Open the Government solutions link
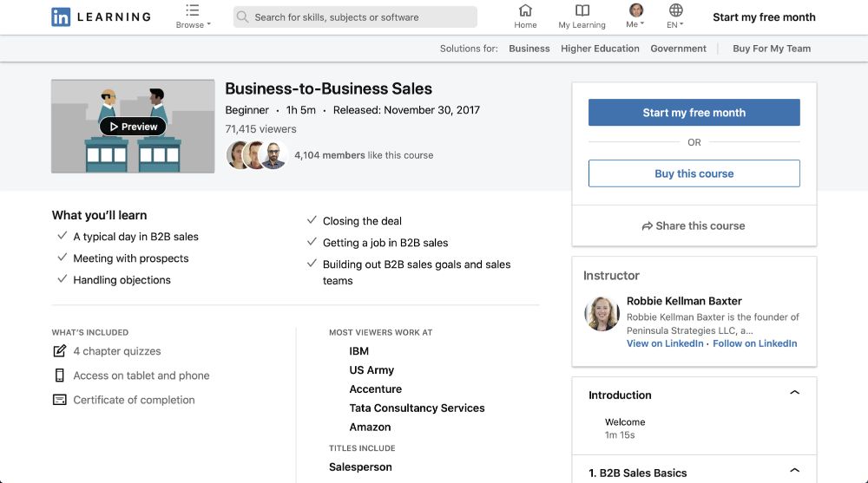Screen dimensions: 868x483 (678, 49)
